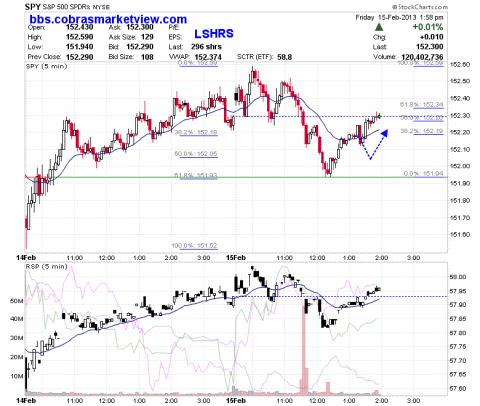The width and height of the screenshot is (480, 406).
Task: Click the blue LSHRS annotation text
Action: click(214, 34)
